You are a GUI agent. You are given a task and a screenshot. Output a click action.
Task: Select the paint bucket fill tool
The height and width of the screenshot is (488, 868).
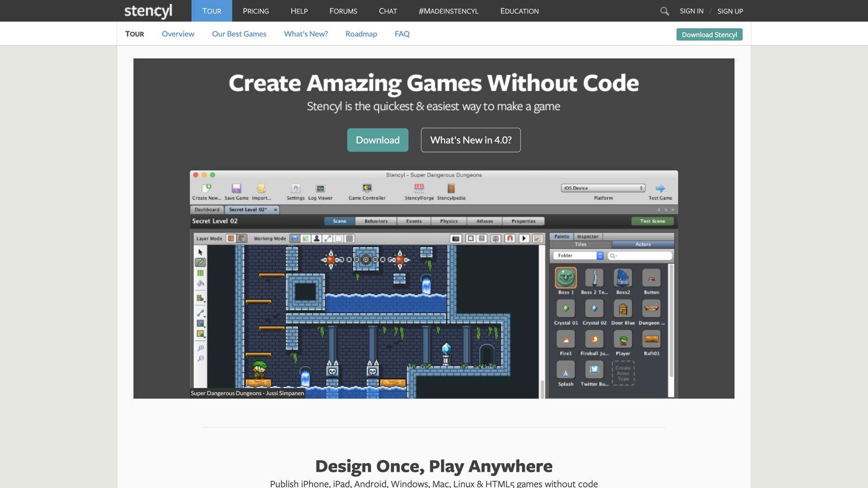[200, 283]
